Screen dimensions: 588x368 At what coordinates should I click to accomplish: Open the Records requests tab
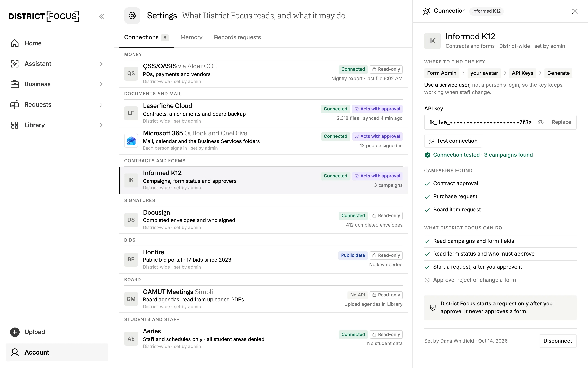pyautogui.click(x=237, y=37)
